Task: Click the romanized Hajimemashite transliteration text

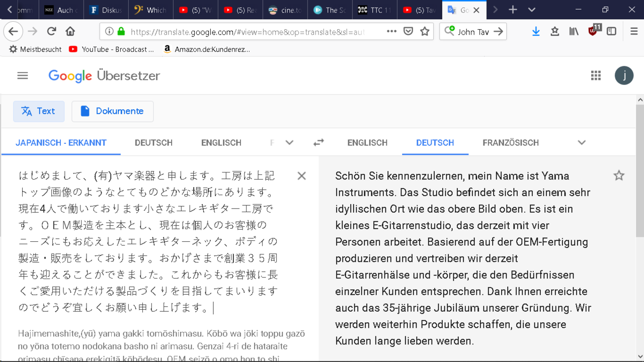Action: point(162,346)
